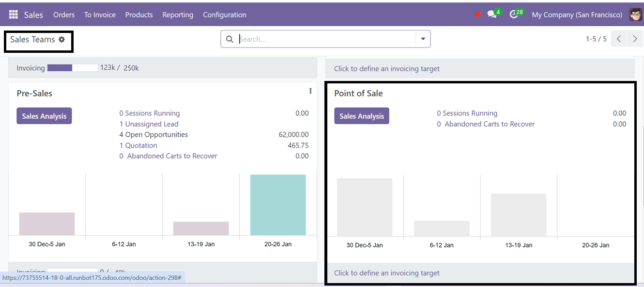
Task: Open the Pre-Sales card kebab menu
Action: [310, 91]
